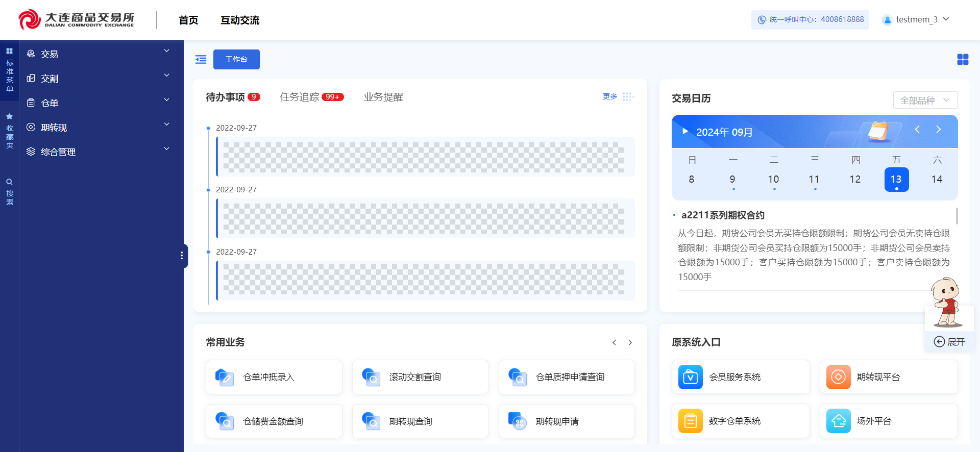
Task: Click the favorites star icon in left rail
Action: (x=9, y=117)
